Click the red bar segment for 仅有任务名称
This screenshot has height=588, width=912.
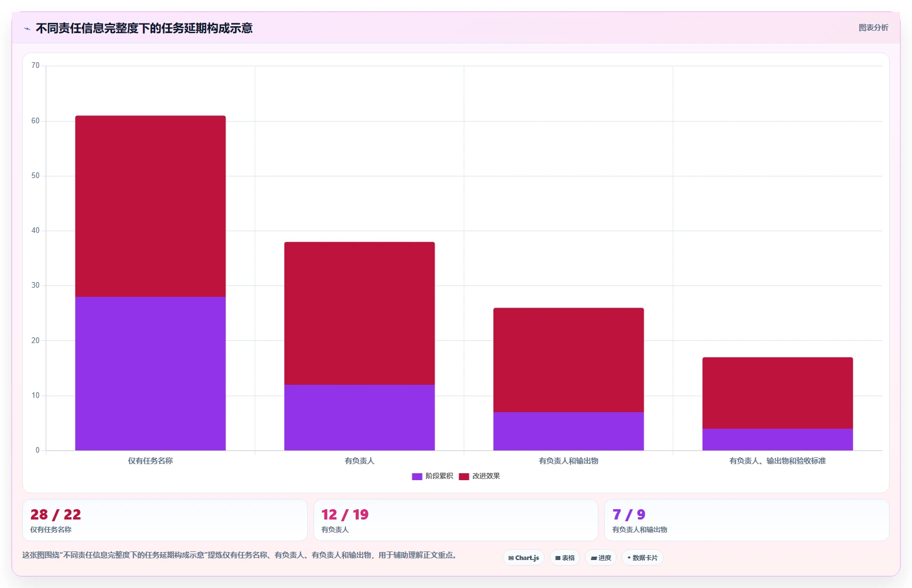pos(150,206)
